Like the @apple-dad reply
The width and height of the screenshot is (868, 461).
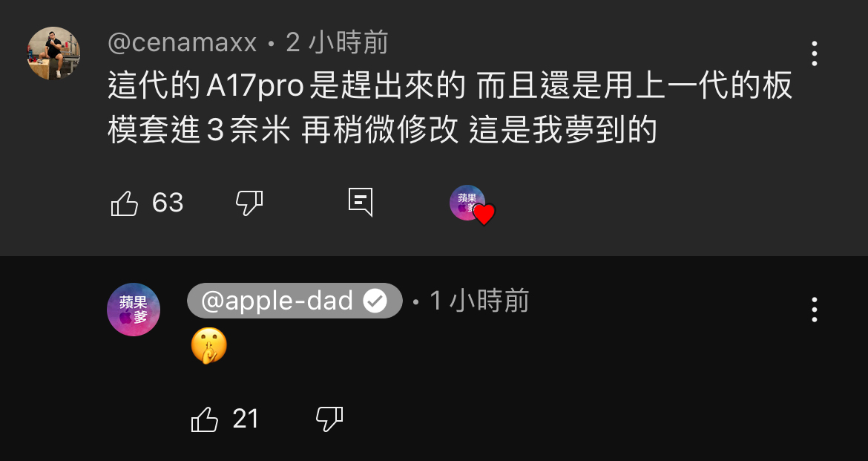click(205, 419)
